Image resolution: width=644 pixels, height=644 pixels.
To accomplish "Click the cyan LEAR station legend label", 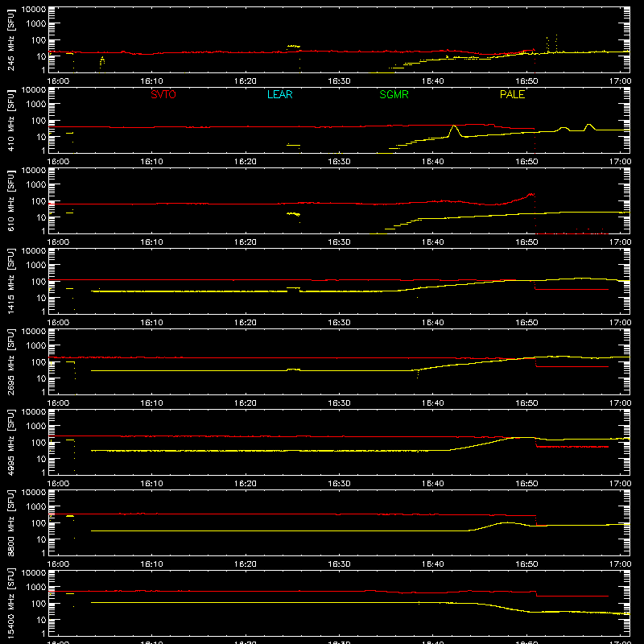I will pos(279,94).
